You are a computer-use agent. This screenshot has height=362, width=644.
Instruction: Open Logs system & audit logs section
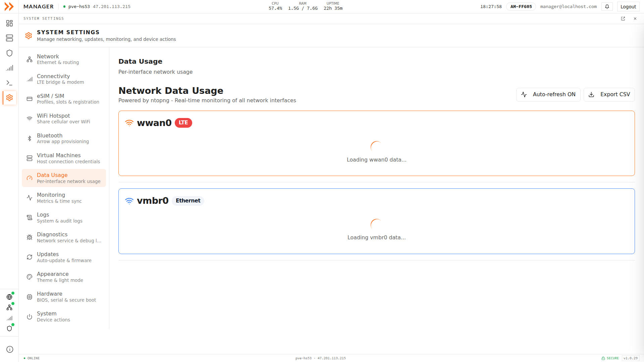tap(64, 218)
